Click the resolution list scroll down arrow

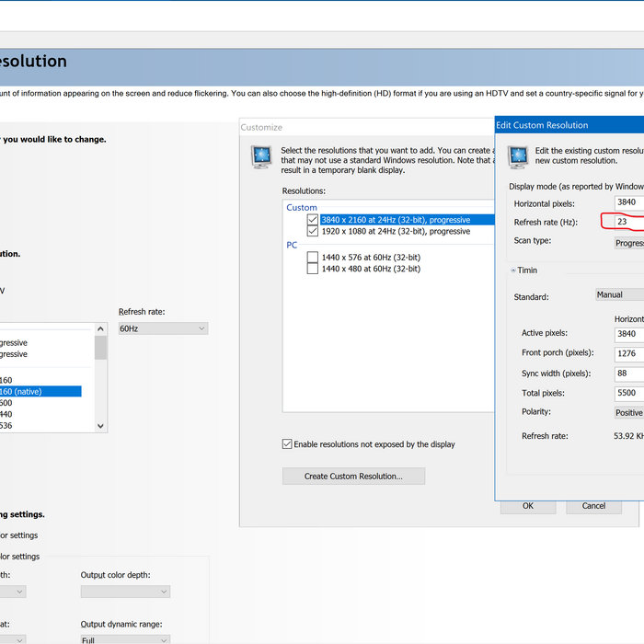click(x=100, y=426)
